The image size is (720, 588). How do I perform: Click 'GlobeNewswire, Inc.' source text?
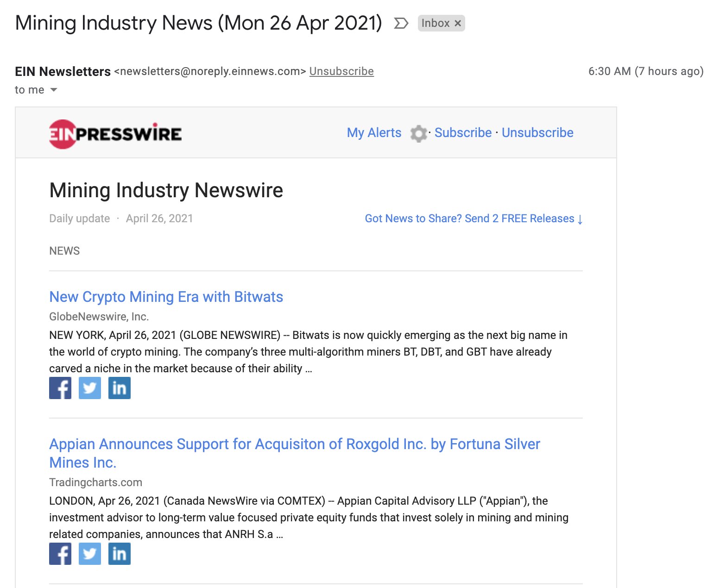(99, 317)
